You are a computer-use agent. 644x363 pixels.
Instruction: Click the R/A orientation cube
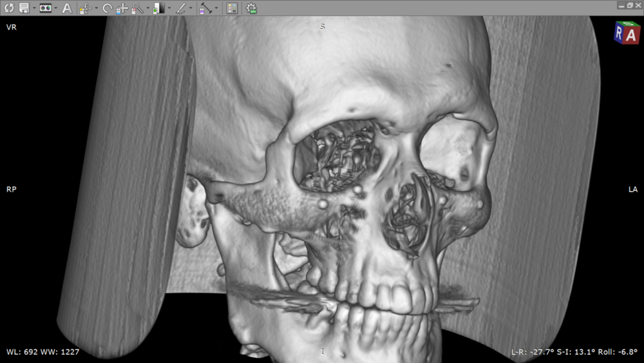(x=627, y=33)
